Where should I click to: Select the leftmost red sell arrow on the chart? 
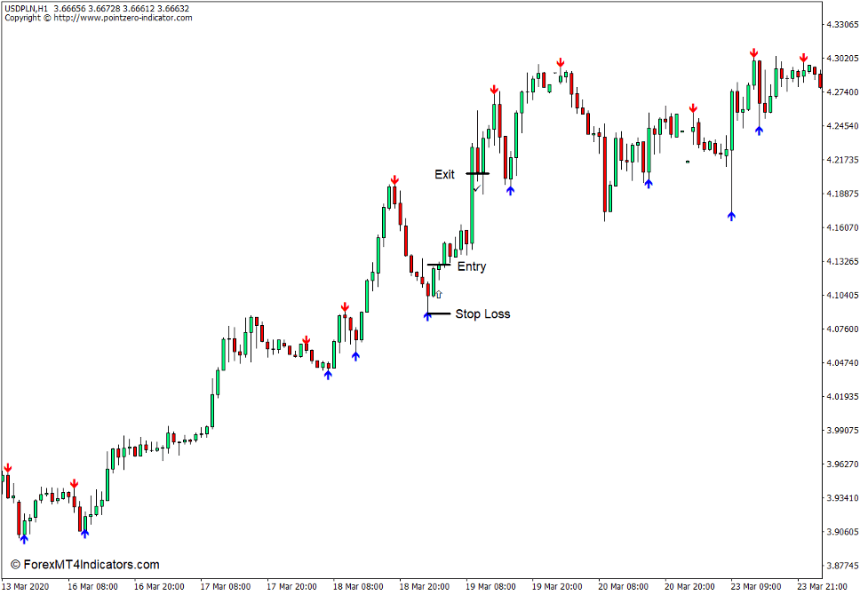pos(7,468)
